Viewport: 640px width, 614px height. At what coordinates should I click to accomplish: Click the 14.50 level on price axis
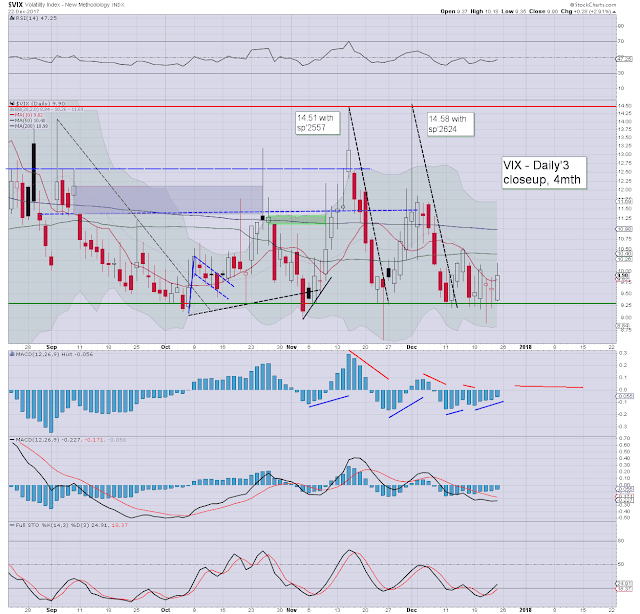pos(625,106)
